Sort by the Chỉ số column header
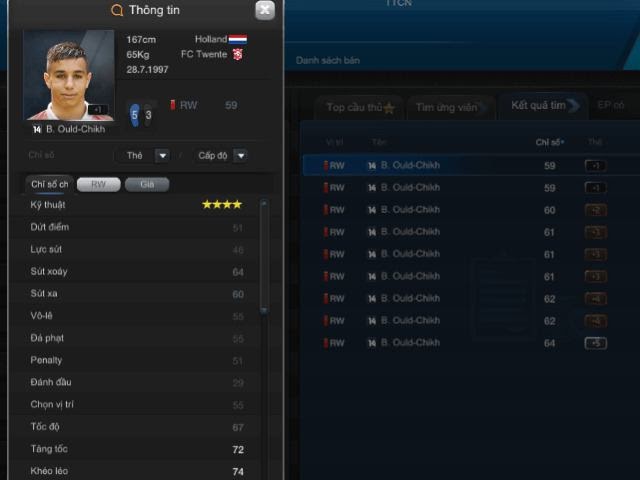The width and height of the screenshot is (640, 480). pos(549,142)
